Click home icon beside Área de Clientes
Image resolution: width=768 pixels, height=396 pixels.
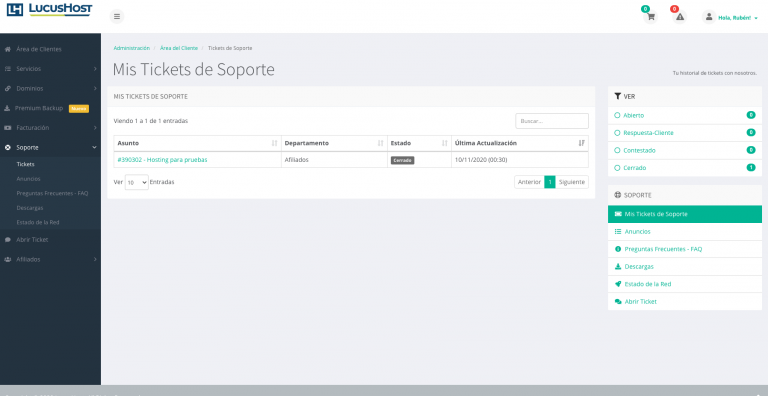tap(7, 49)
